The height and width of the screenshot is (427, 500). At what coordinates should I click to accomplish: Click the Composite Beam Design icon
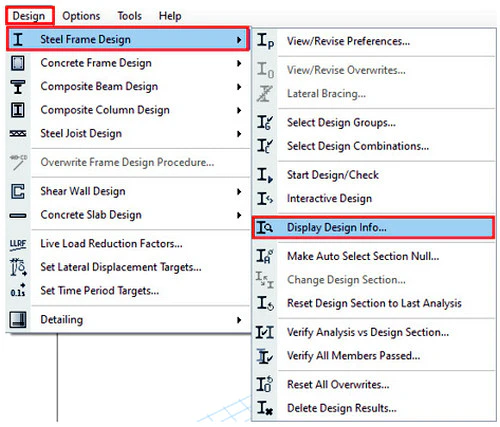pos(18,87)
